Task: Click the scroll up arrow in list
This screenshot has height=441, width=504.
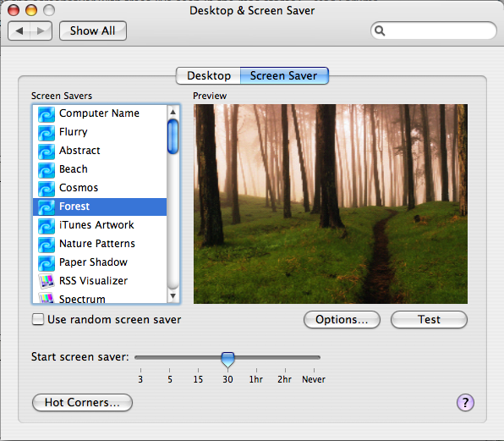Action: pos(173,112)
